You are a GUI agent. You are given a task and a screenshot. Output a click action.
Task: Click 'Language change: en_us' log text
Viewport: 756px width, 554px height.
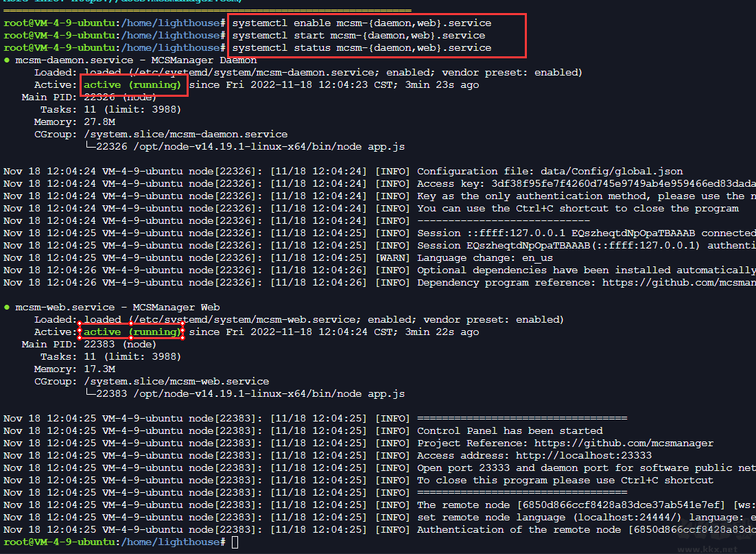click(x=485, y=258)
